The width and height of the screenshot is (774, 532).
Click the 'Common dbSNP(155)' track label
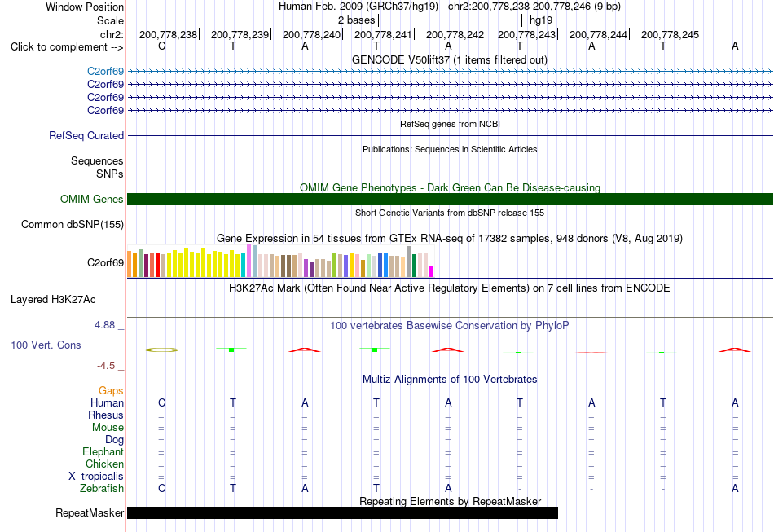point(73,225)
